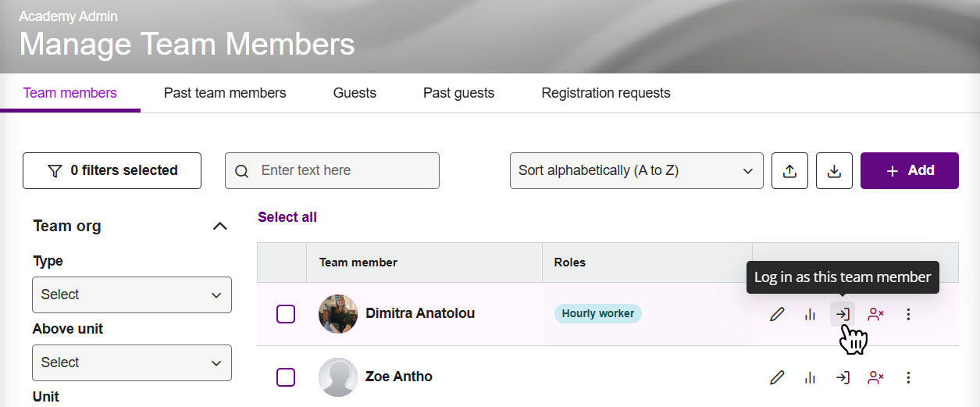
Task: Switch to the Past team members tab
Action: [225, 93]
